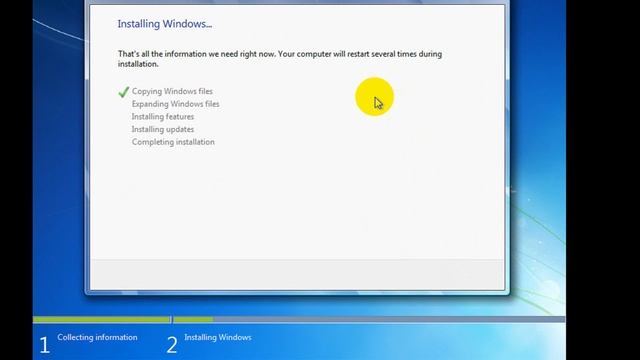
Task: Click the 'Collecting information' stage label
Action: pos(97,337)
